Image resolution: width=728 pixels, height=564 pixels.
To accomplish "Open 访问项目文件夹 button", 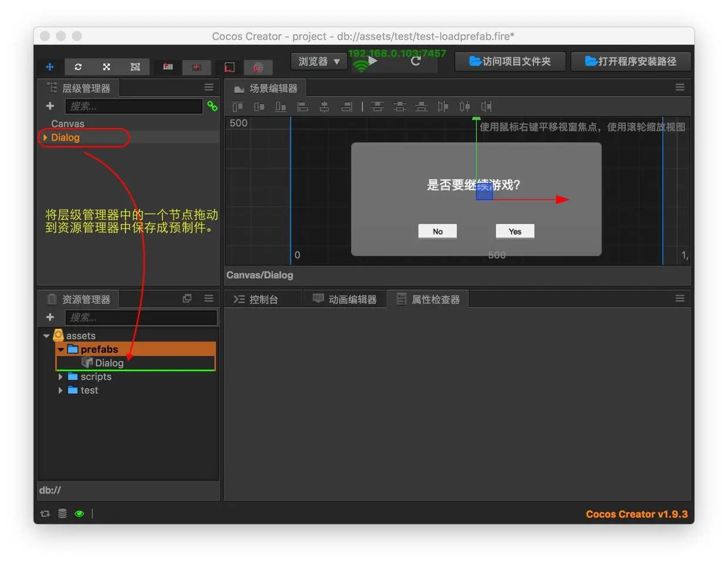I will [x=510, y=62].
